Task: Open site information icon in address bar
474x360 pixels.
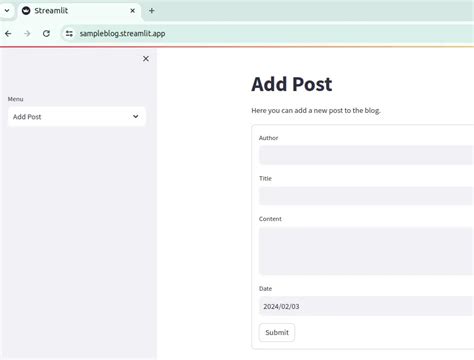Action: [x=69, y=33]
